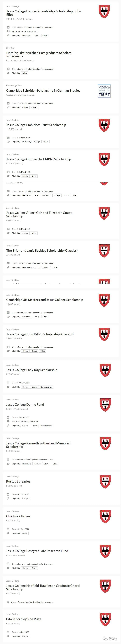Open Jesus College Postgraduate Research Fund
This screenshot has width=121, height=644.
click(x=37, y=551)
